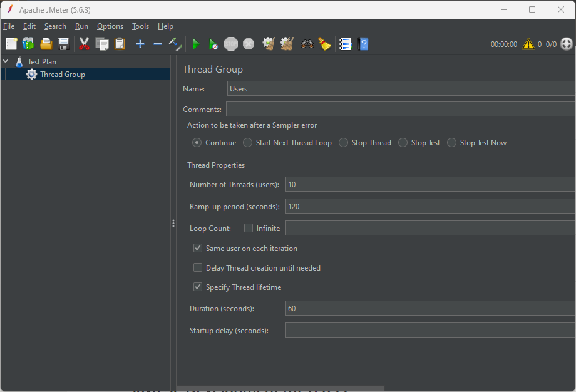Viewport: 576px width, 392px height.
Task: Open the Search menu
Action: pos(55,26)
